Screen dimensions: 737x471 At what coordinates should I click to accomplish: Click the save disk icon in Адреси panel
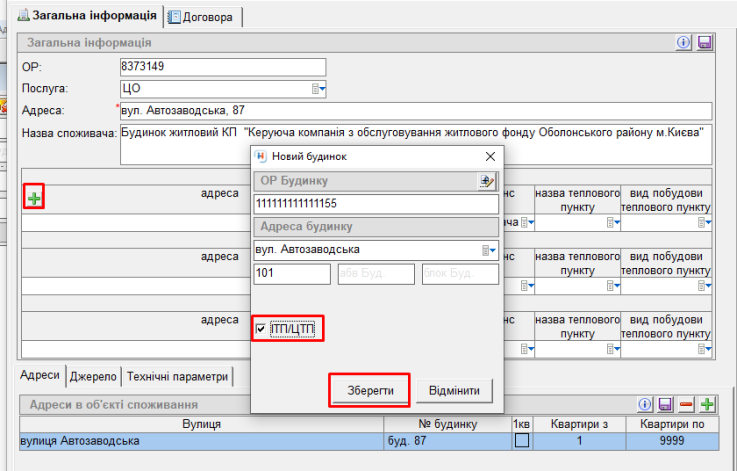click(x=666, y=404)
